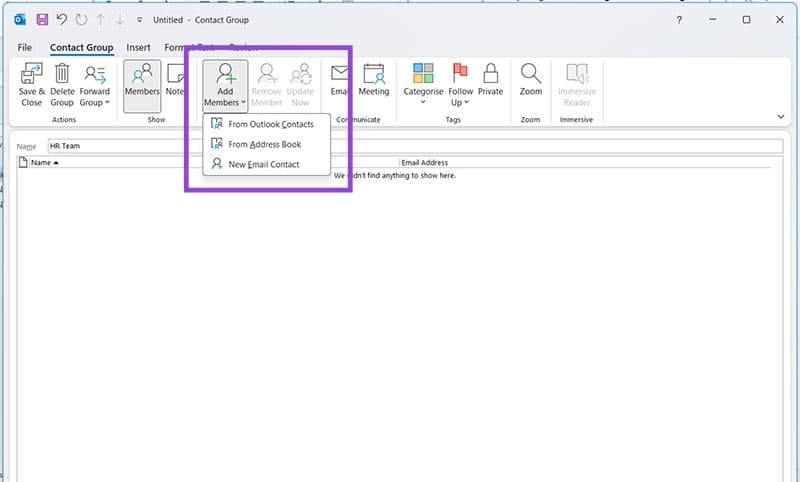The image size is (800, 482).
Task: Click the Name field containing HR Team
Action: 400,145
